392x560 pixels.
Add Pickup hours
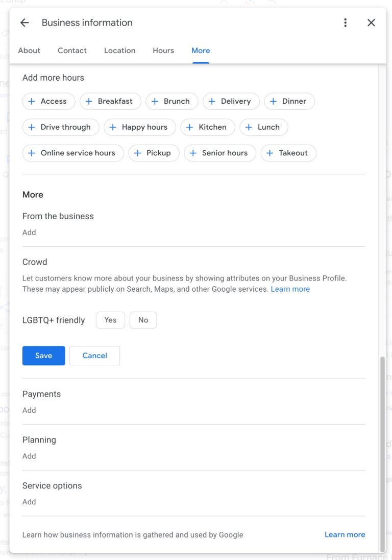[154, 153]
